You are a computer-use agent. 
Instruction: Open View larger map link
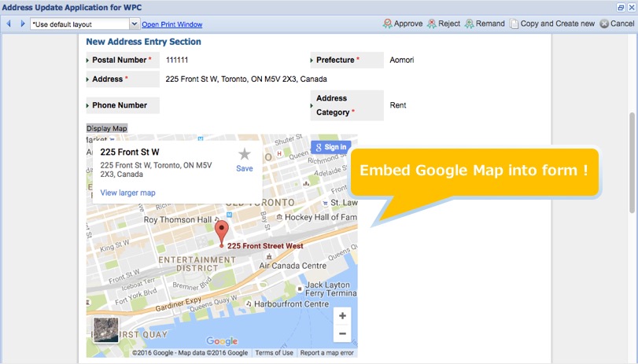[x=127, y=193]
